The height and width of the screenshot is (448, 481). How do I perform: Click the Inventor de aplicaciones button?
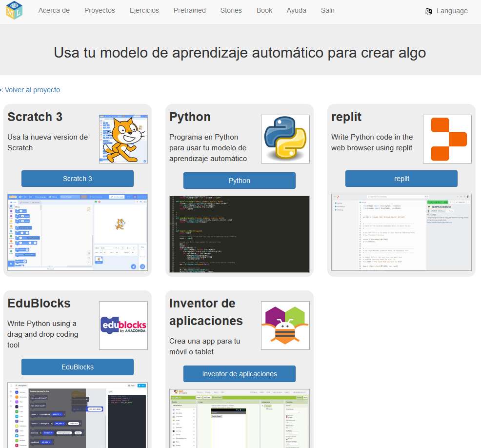[240, 374]
